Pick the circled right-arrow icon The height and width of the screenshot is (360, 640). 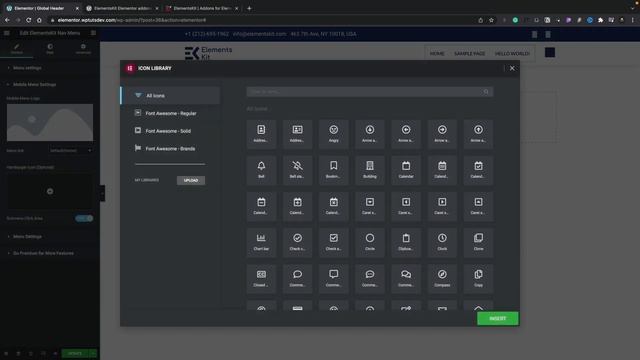pyautogui.click(x=442, y=134)
